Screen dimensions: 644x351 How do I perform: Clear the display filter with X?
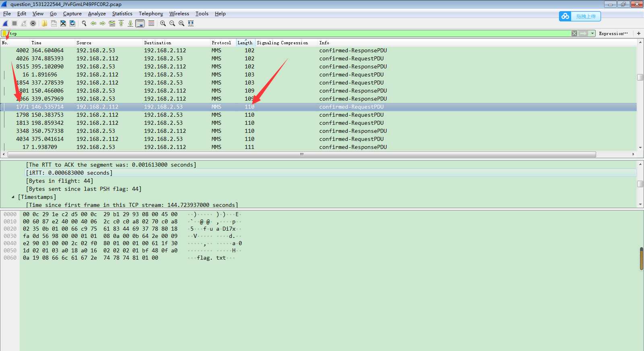pyautogui.click(x=574, y=33)
